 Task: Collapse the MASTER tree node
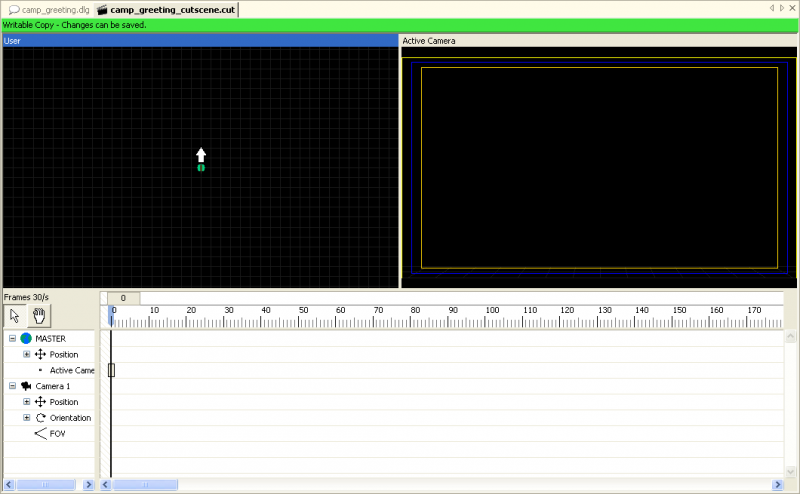pyautogui.click(x=12, y=339)
